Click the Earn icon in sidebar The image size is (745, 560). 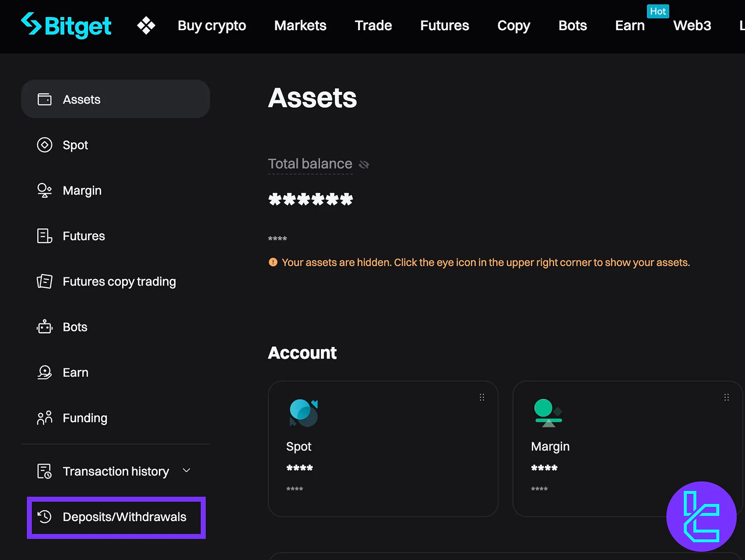[45, 372]
